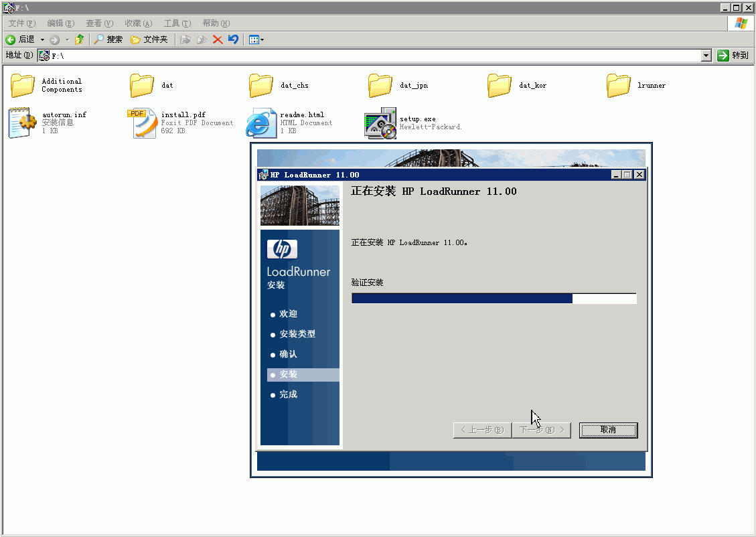Select the lrunner folder icon

click(x=619, y=85)
